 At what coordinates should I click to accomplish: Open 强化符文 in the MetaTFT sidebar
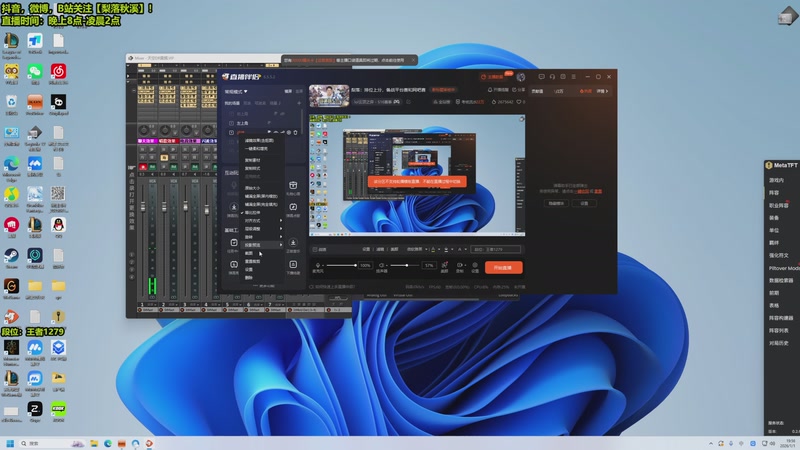tap(779, 255)
